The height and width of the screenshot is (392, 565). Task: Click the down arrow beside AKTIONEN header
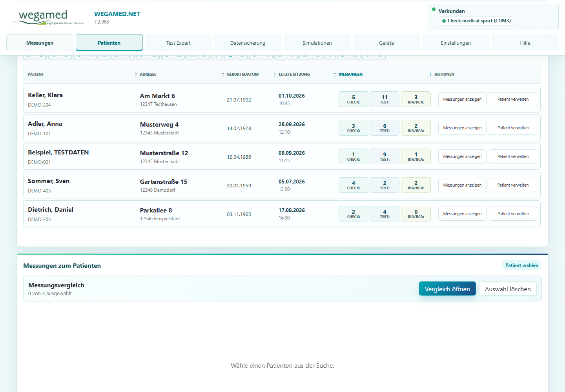[430, 74]
